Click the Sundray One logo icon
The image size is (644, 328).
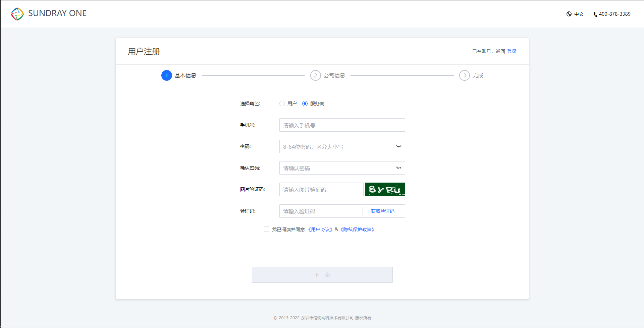[x=17, y=14]
